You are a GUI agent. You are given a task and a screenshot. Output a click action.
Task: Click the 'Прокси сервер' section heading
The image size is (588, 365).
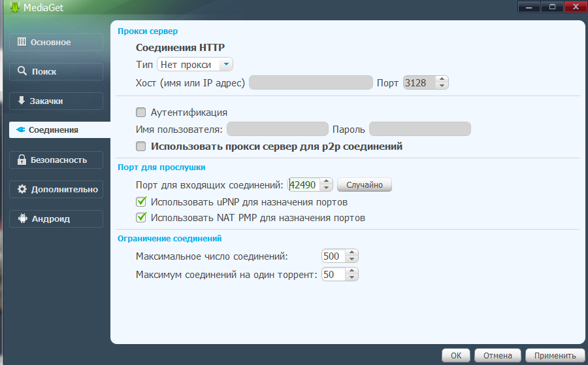click(148, 31)
